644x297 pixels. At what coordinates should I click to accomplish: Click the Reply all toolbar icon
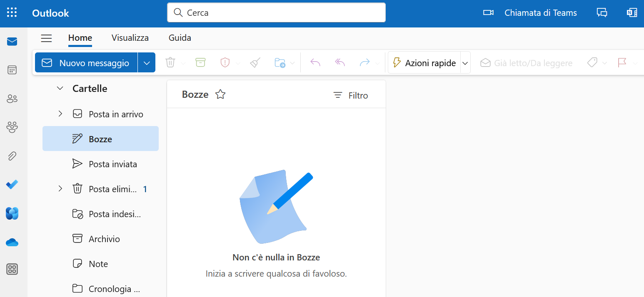(340, 63)
